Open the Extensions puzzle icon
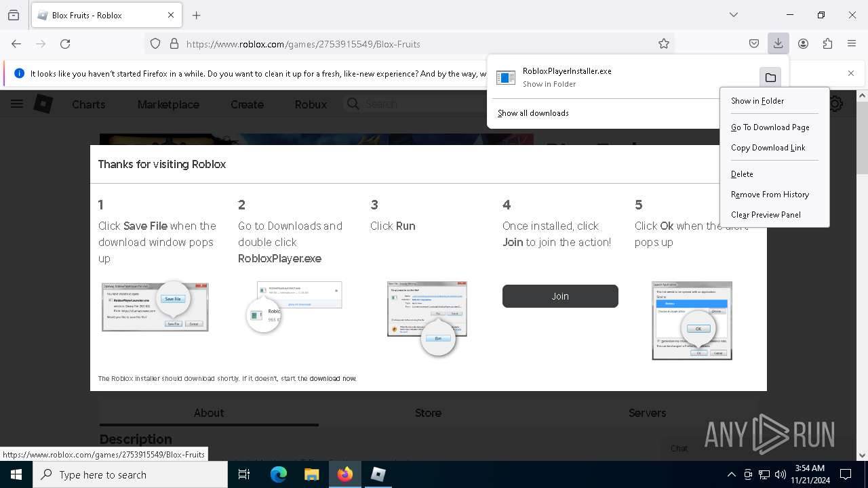Viewport: 868px width, 488px height. [827, 43]
